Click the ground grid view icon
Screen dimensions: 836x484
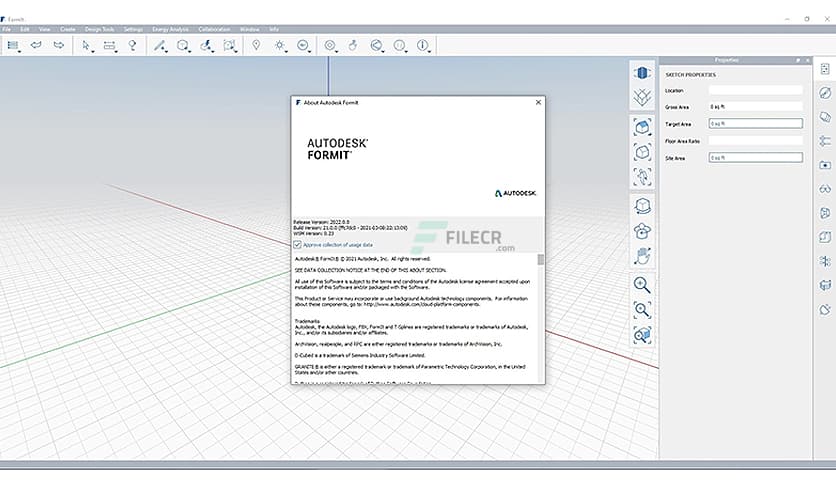642,98
